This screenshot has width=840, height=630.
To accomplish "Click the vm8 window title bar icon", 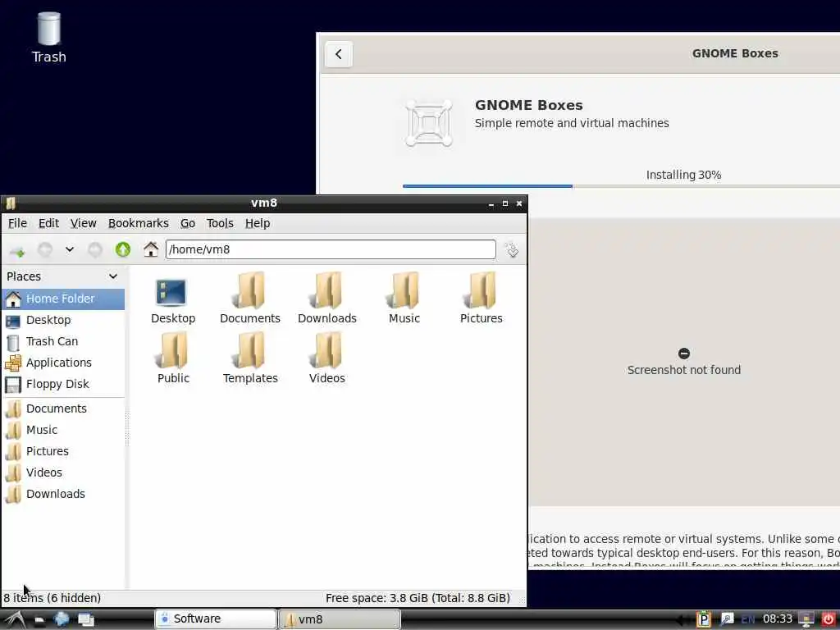I will pyautogui.click(x=11, y=203).
